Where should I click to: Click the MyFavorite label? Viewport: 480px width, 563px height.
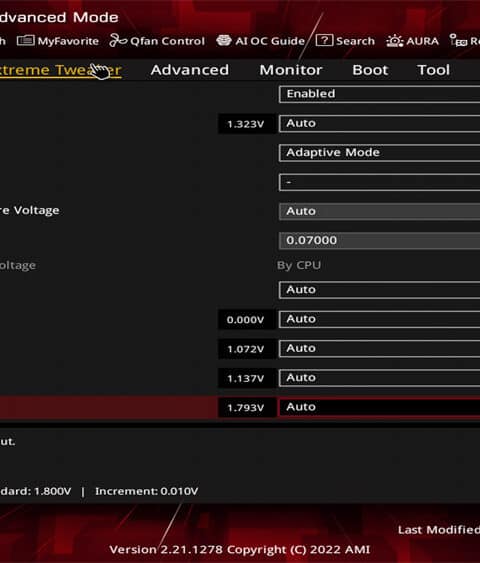(68, 41)
